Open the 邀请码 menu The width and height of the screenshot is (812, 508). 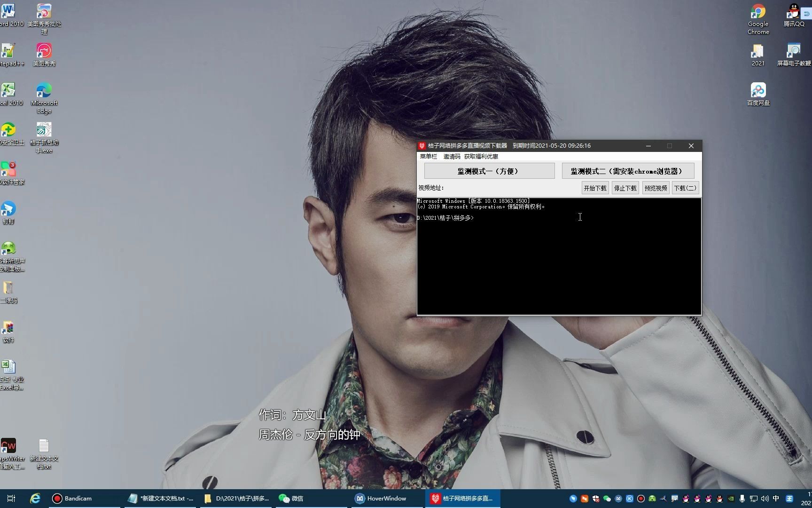(x=452, y=157)
